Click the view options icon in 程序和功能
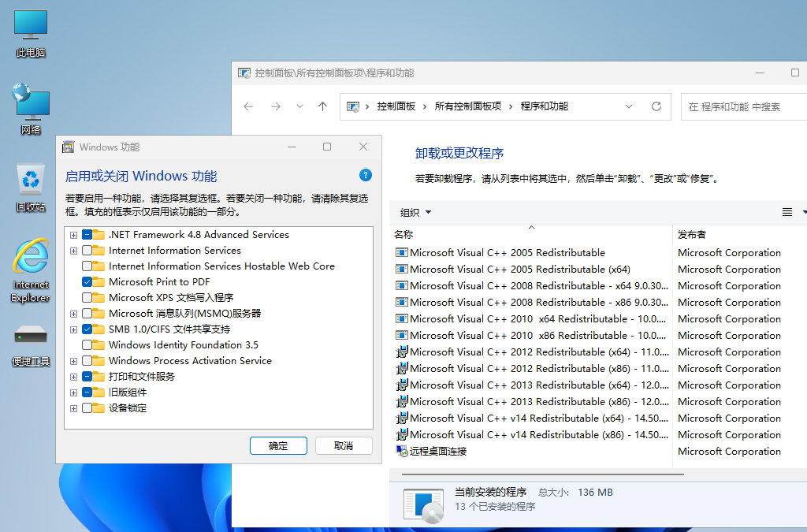This screenshot has width=807, height=532. 787,212
